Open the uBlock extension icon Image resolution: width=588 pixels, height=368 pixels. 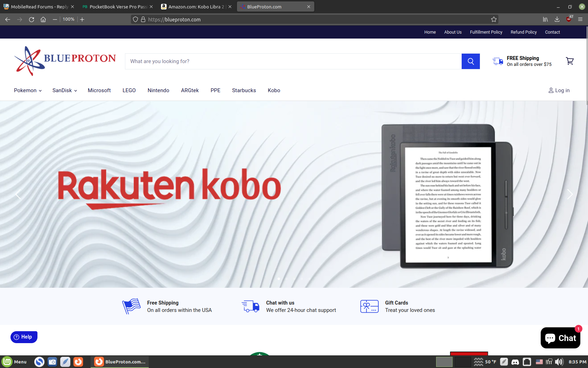(569, 19)
